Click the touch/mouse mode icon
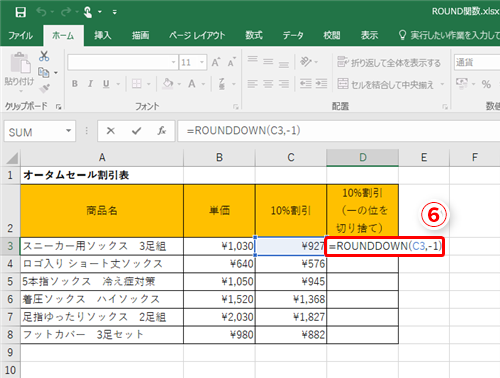The width and height of the screenshot is (500, 378). click(88, 12)
